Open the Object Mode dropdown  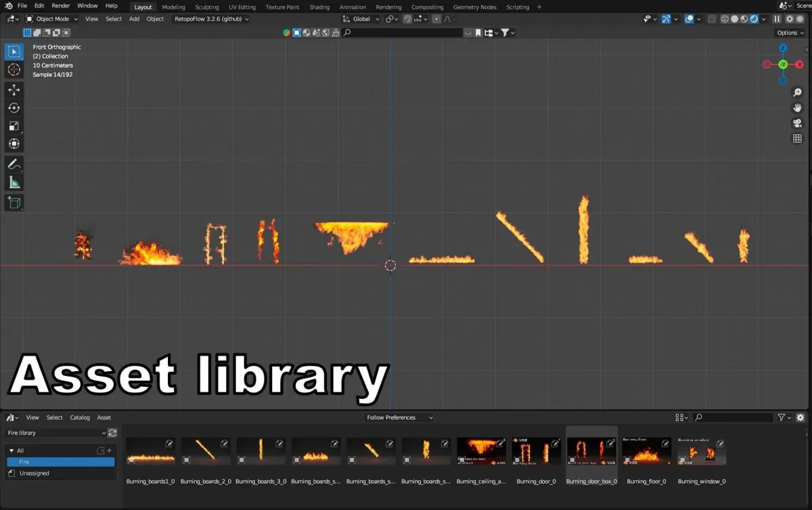[53, 19]
